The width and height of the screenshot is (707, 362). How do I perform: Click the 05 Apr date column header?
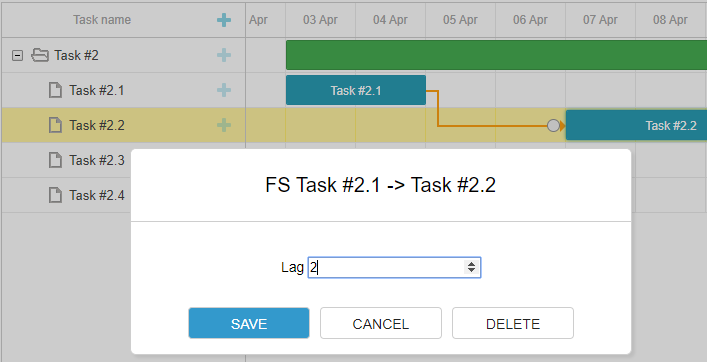click(x=460, y=20)
